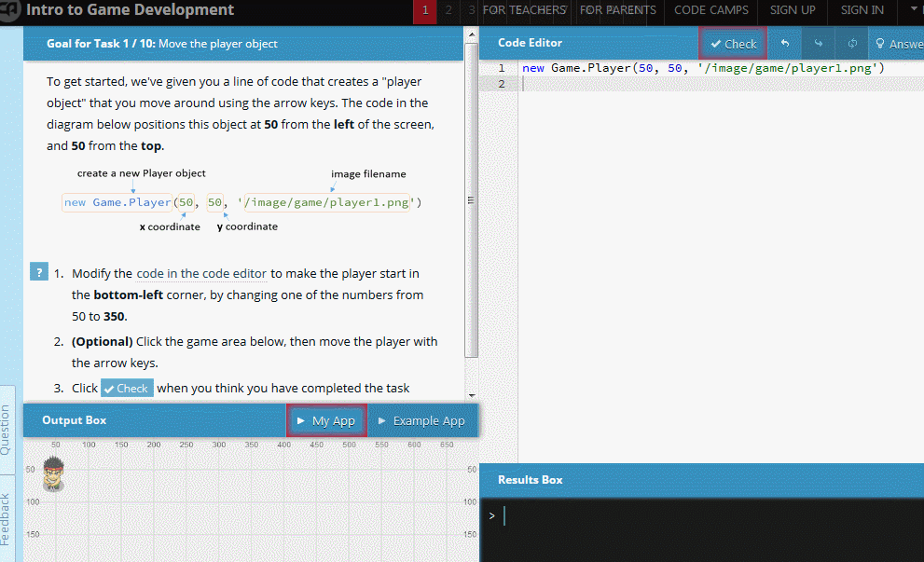Click the checkmark inside the Check button
The image size is (924, 562).
pos(716,43)
